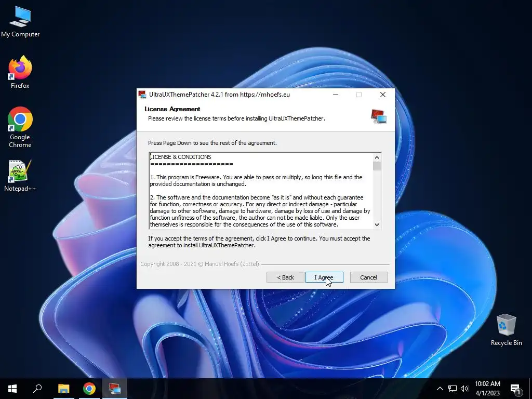Screen dimensions: 532x399
Task: Open Notepad++ desktop shortcut
Action: (20, 176)
